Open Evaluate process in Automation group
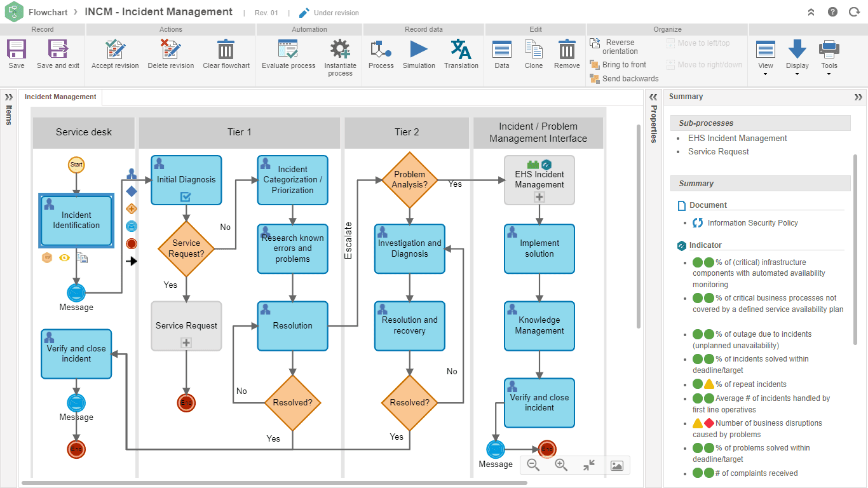The width and height of the screenshot is (868, 488). coord(288,50)
